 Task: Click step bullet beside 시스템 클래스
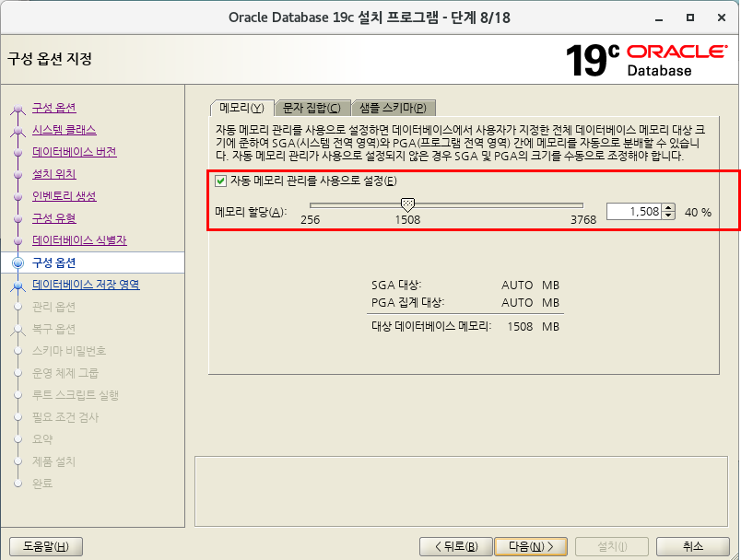click(18, 130)
